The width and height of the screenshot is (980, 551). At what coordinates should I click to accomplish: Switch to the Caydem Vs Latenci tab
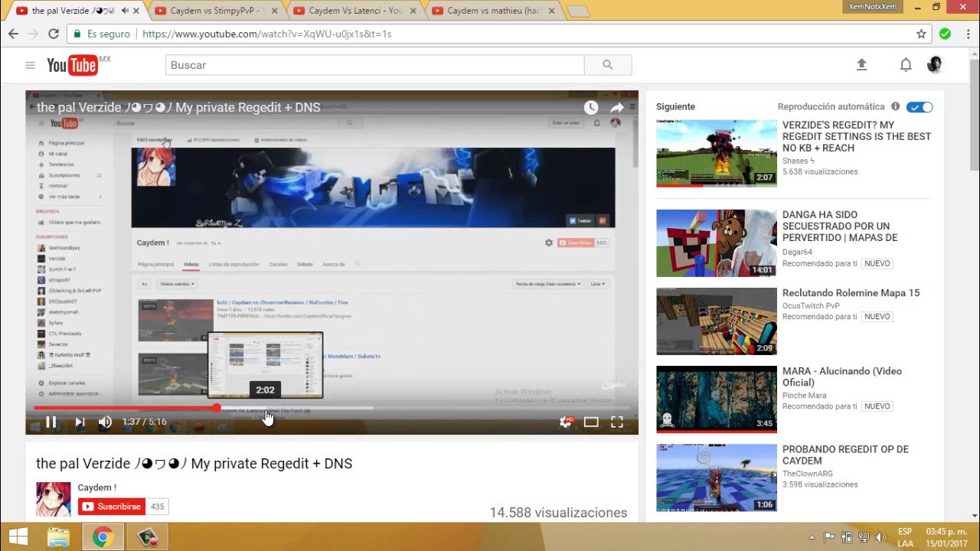tap(348, 11)
